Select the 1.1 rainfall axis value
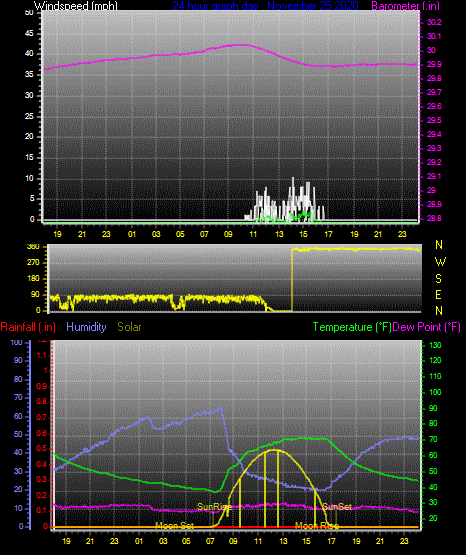The width and height of the screenshot is (466, 555). point(42,355)
